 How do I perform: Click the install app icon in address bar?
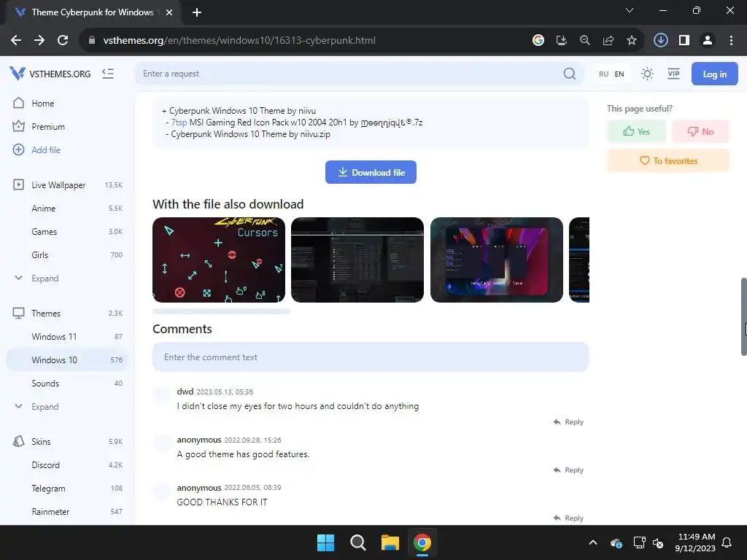click(x=562, y=41)
